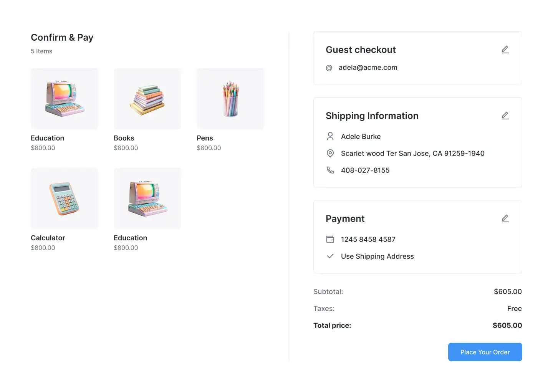The width and height of the screenshot is (553, 392).
Task: Place Your Order
Action: (x=485, y=352)
